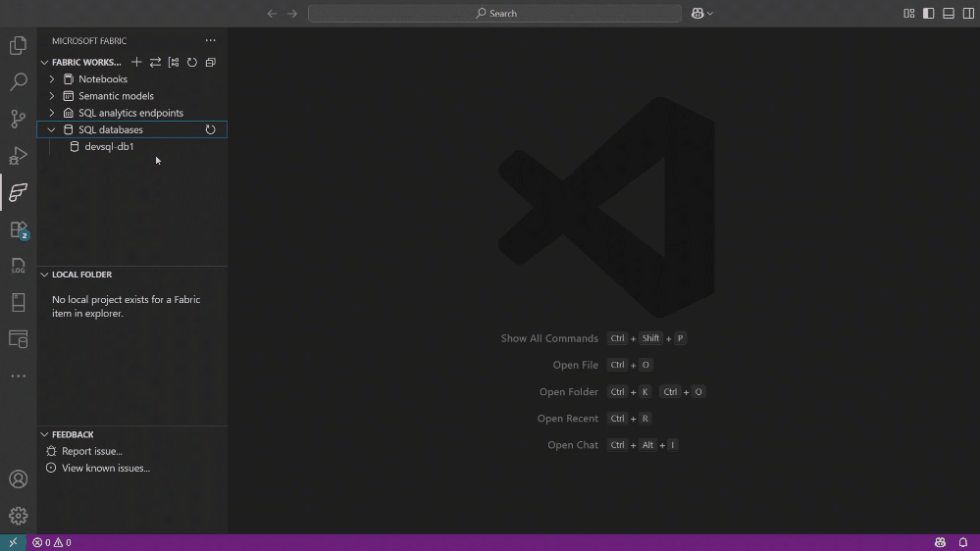Click the tree view layout icon in Fabric workspace
The image size is (980, 551).
click(x=174, y=62)
